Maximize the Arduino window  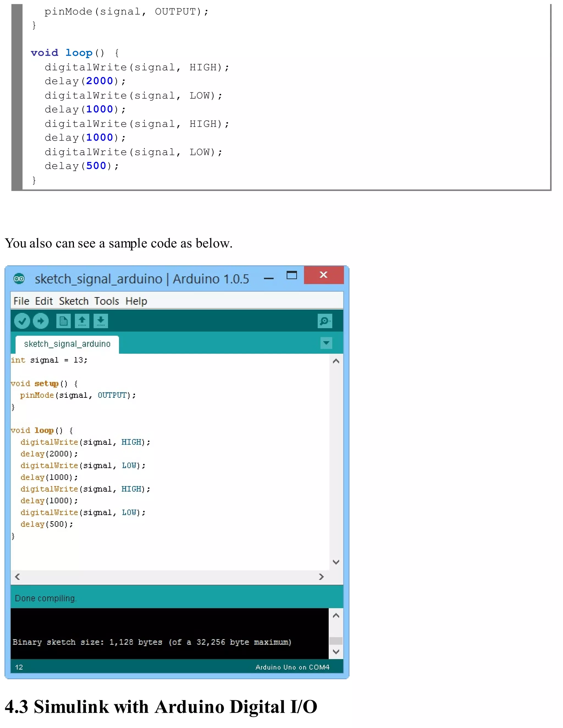click(x=292, y=275)
